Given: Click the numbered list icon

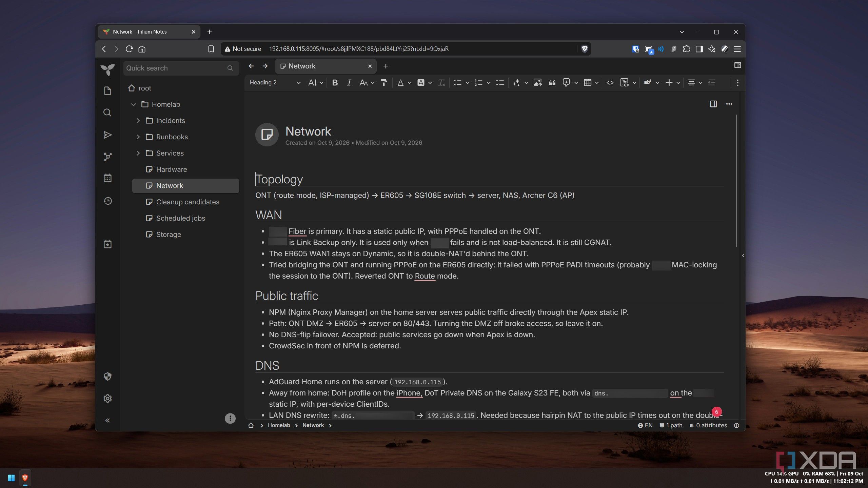Looking at the screenshot, I should pyautogui.click(x=478, y=83).
